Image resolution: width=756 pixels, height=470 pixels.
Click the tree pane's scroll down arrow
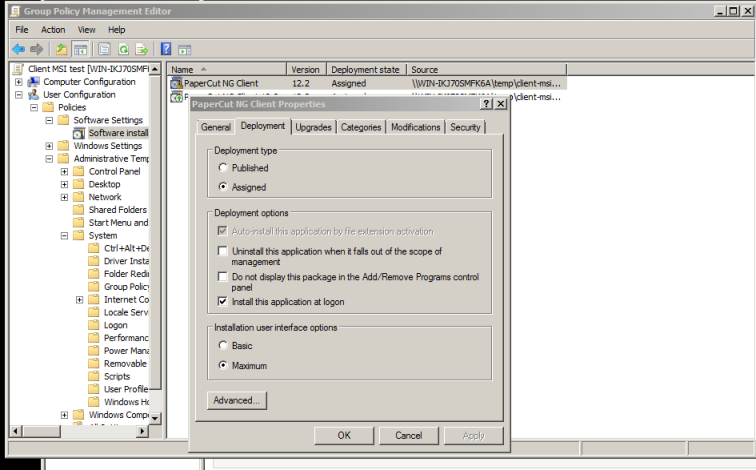(x=155, y=418)
